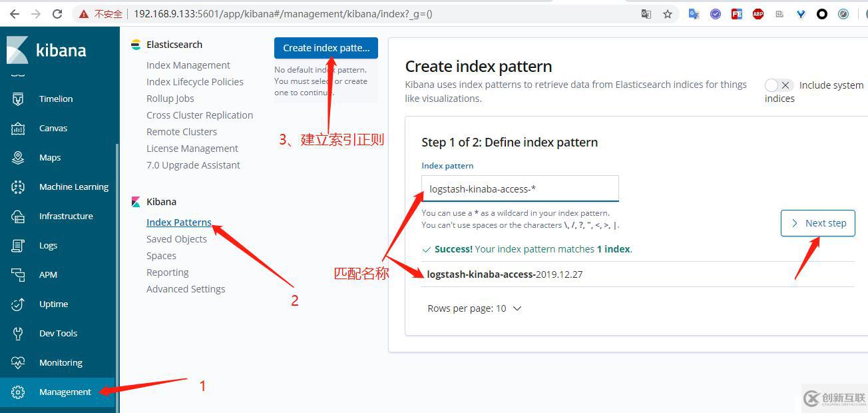Go back in browser history
The height and width of the screenshot is (413, 868).
click(x=14, y=13)
